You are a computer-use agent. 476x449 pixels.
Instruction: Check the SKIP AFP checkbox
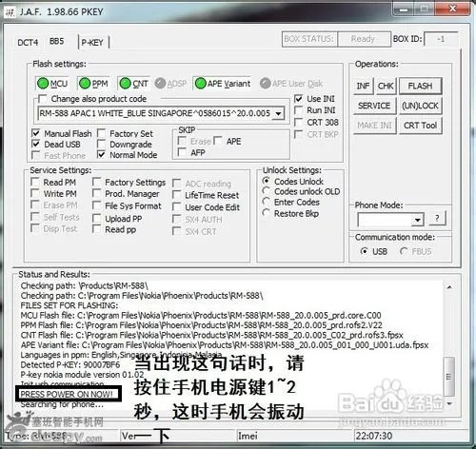tap(182, 152)
